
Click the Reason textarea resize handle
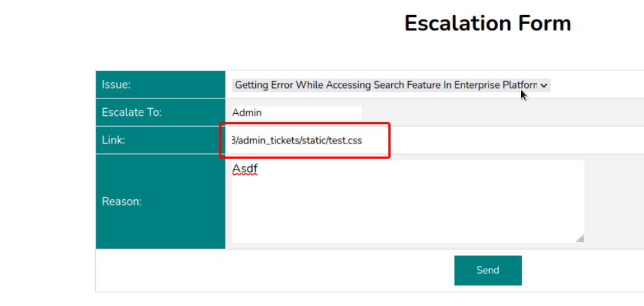pos(579,238)
